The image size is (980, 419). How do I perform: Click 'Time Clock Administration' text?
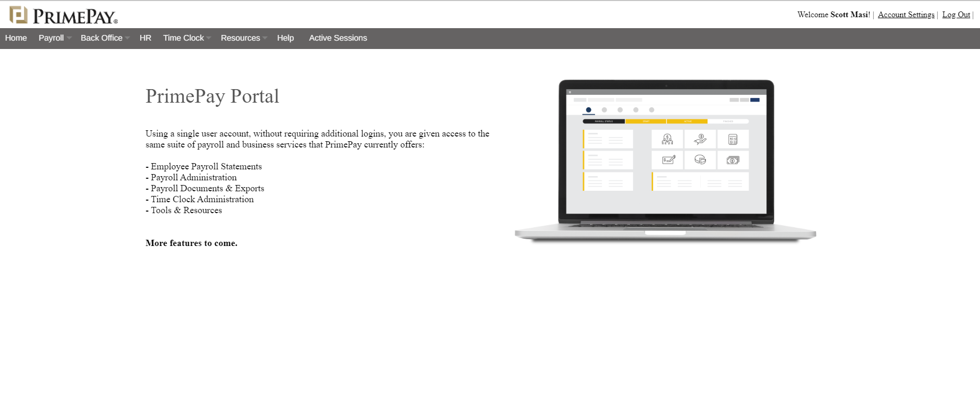(x=202, y=200)
